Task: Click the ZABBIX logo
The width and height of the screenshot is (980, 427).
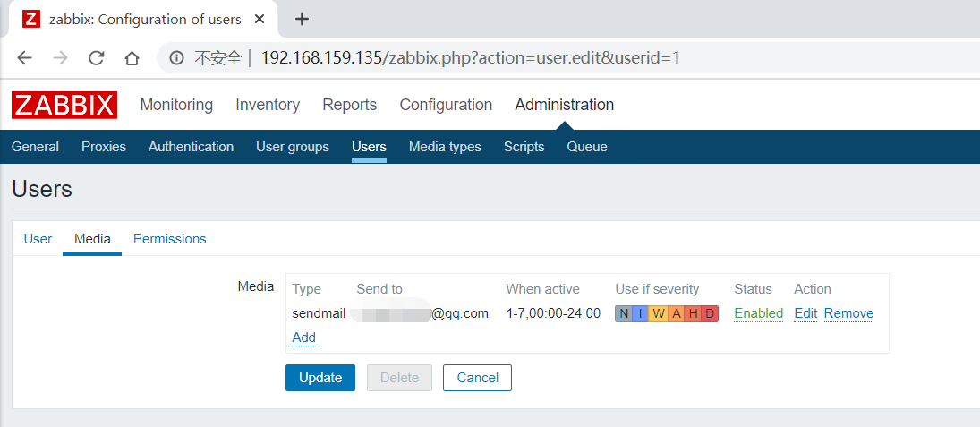Action: coord(64,105)
